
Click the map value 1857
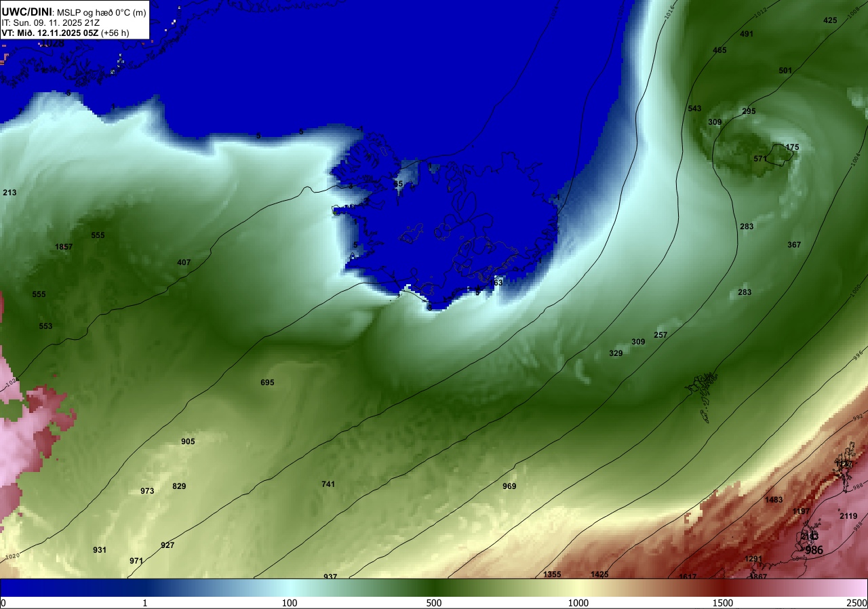(x=64, y=247)
